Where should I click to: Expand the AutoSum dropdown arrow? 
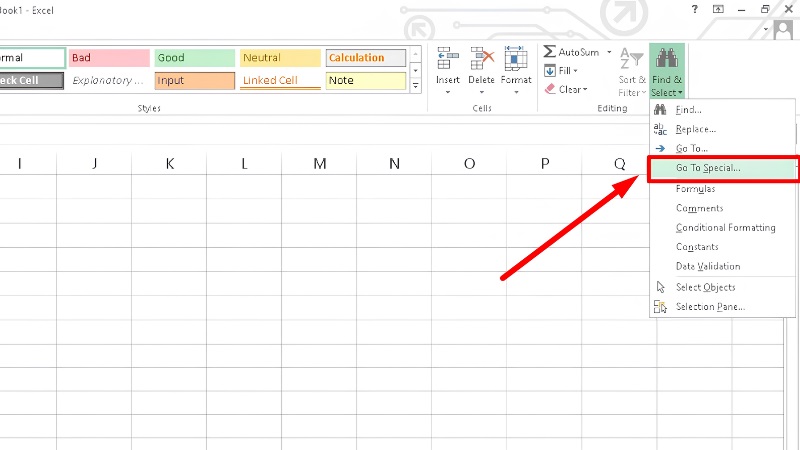(609, 52)
